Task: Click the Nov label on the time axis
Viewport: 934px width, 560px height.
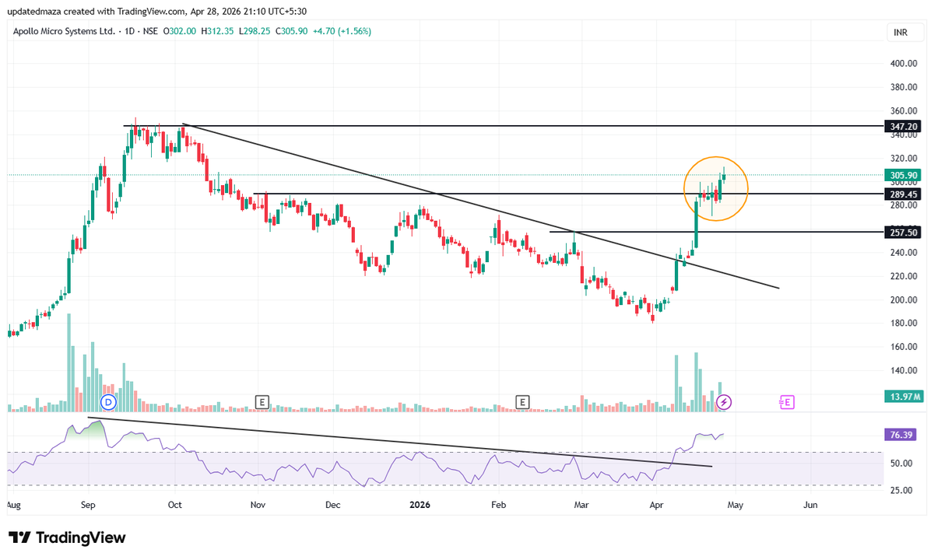Action: point(258,504)
